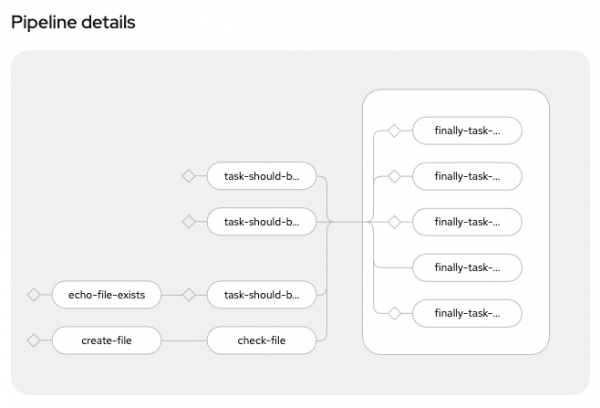Open the echo-file-exists task node
Image resolution: width=600 pixels, height=408 pixels.
(107, 295)
